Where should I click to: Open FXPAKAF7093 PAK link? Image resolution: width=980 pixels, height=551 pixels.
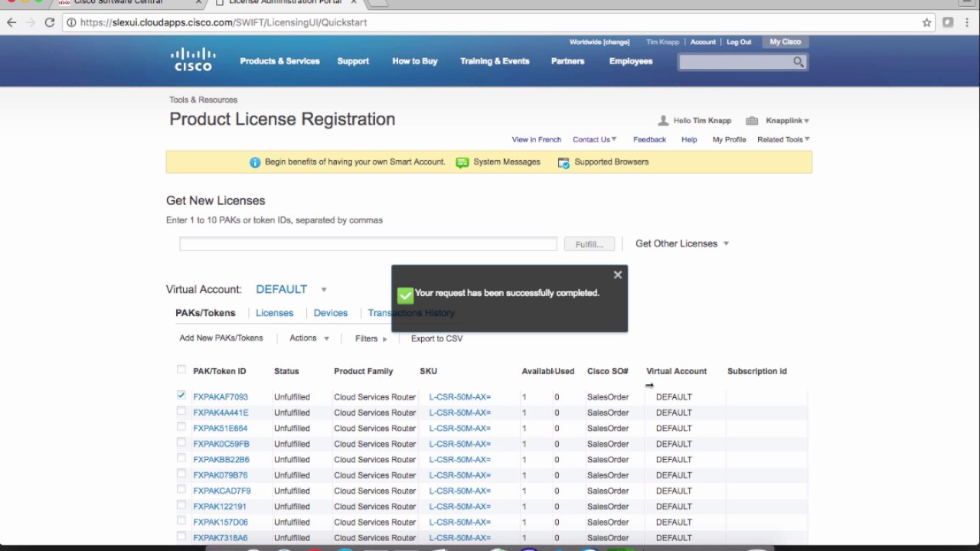click(220, 397)
